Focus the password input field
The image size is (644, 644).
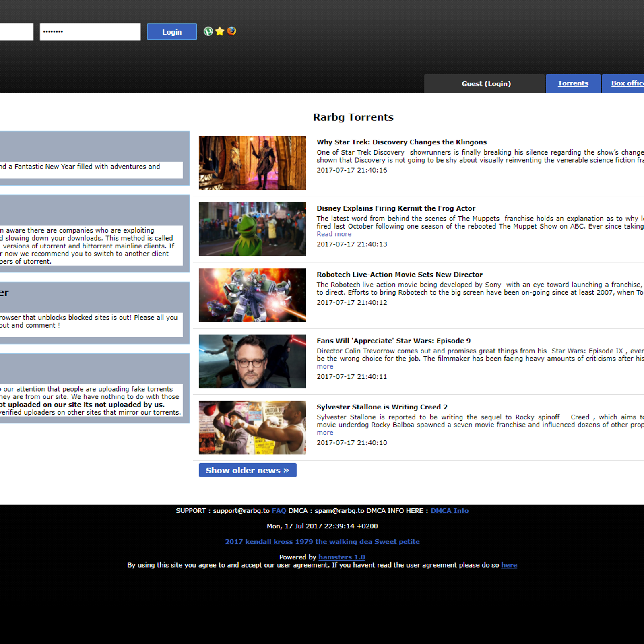(90, 32)
